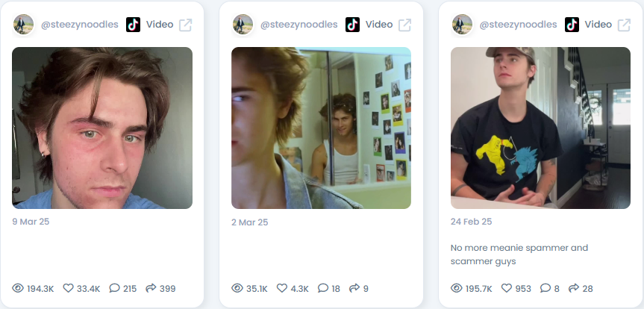644x309 pixels.
Task: Click profile avatar on the middle card
Action: click(x=243, y=24)
